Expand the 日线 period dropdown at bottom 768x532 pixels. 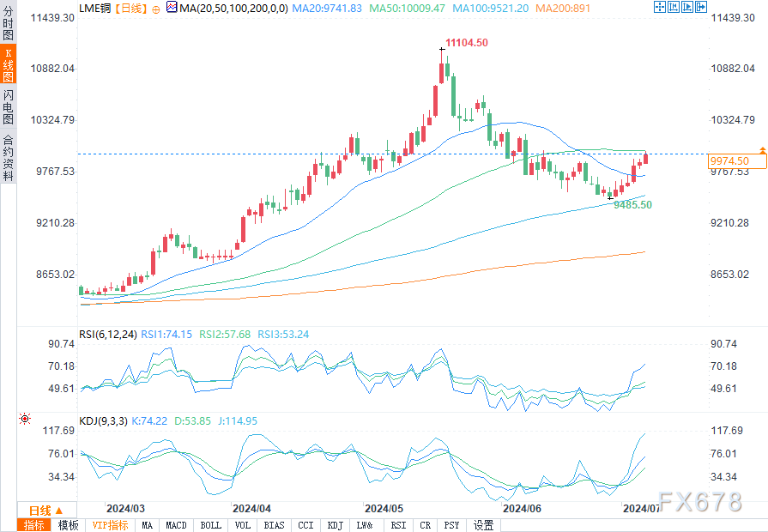[47, 511]
